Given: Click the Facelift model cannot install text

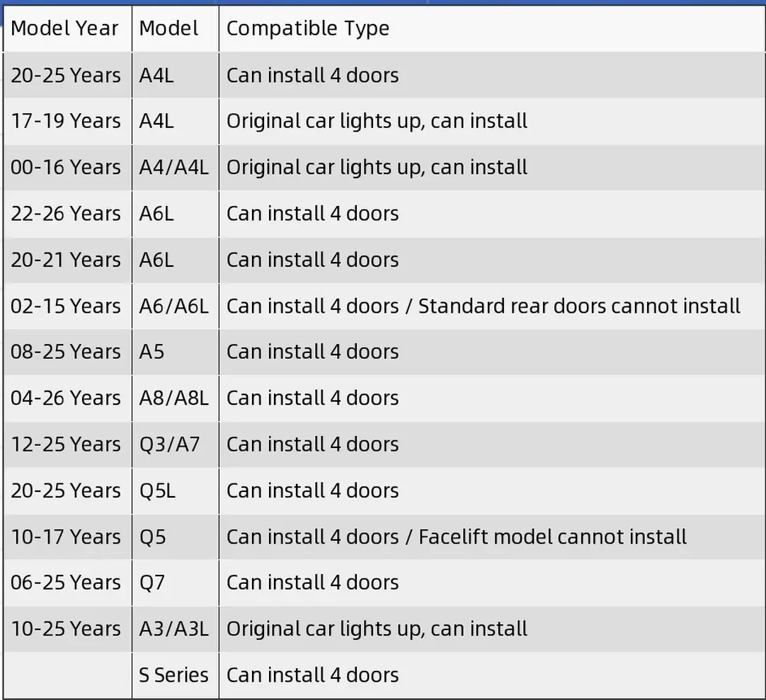Looking at the screenshot, I should 552,537.
